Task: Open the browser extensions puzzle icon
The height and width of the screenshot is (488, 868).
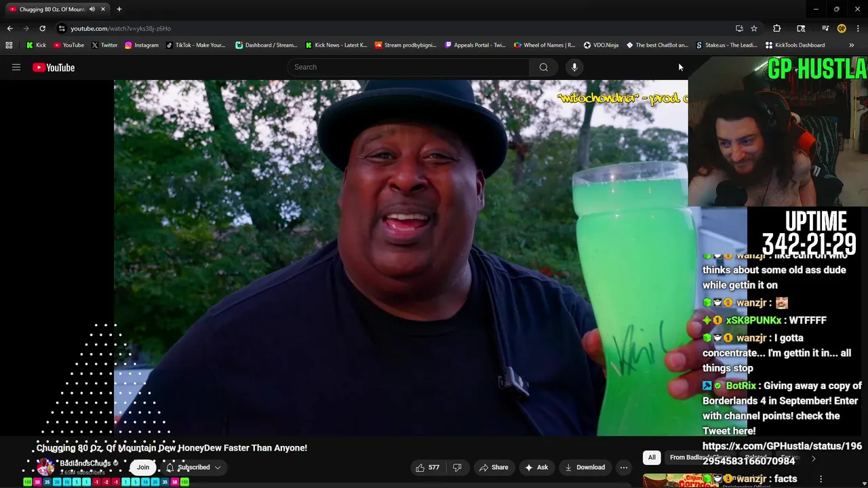Action: [x=777, y=28]
